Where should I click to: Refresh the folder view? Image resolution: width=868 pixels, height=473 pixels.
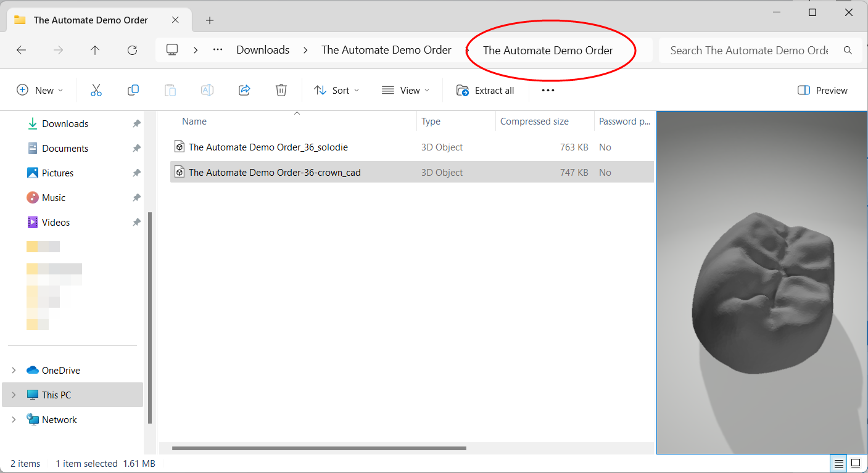click(x=132, y=50)
